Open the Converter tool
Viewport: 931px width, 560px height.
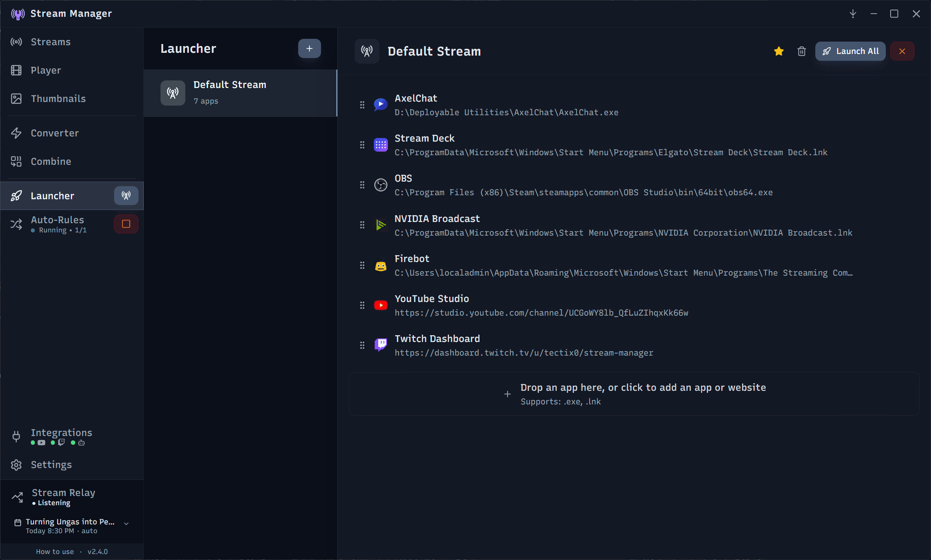tap(72, 133)
